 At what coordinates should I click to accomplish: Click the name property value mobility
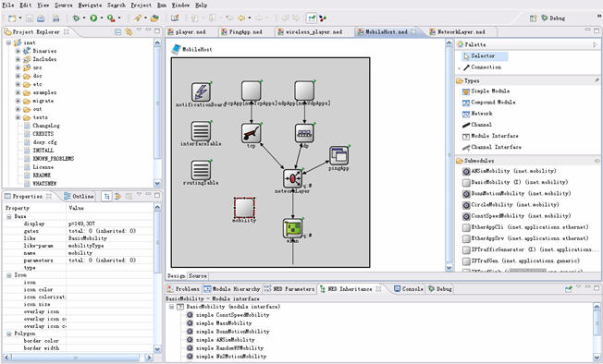[x=80, y=253]
